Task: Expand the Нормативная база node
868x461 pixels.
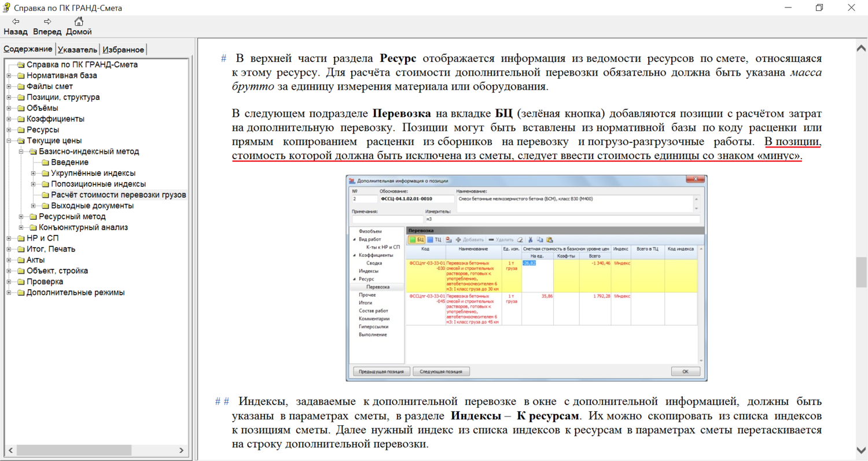Action: coord(9,76)
